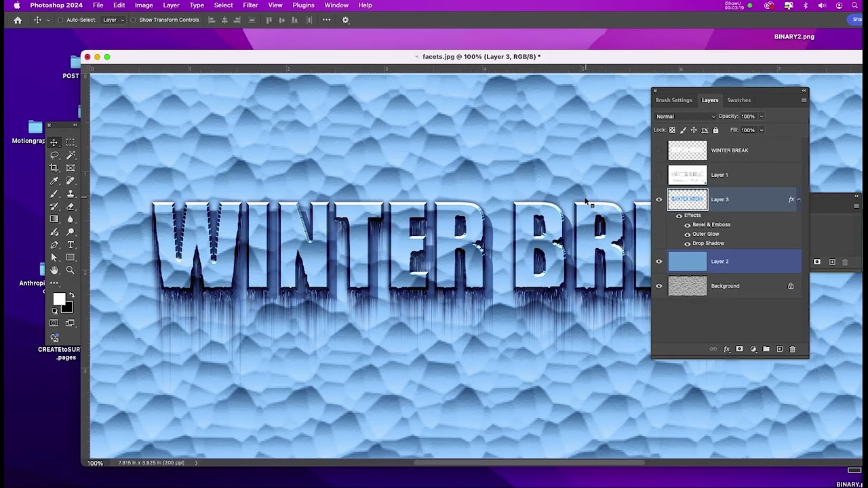Select the Eraser tool
868x488 pixels.
click(71, 207)
